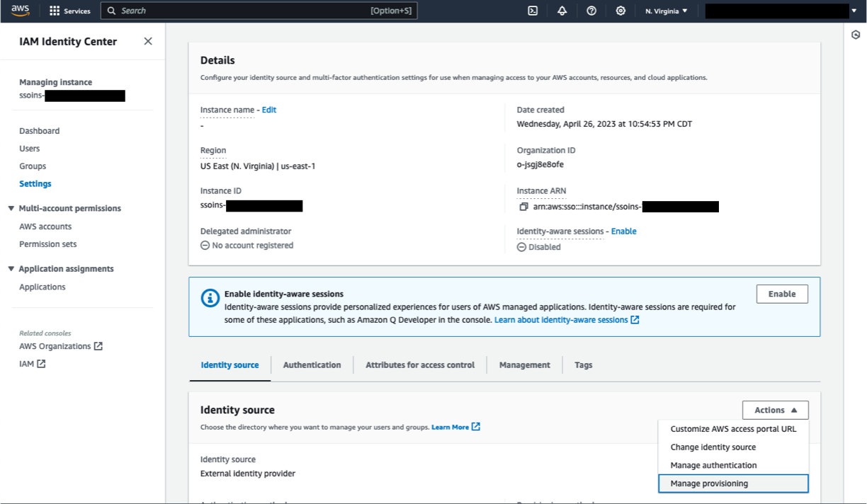Viewport: 867px width, 504px height.
Task: Switch to the Authentication tab
Action: (312, 365)
